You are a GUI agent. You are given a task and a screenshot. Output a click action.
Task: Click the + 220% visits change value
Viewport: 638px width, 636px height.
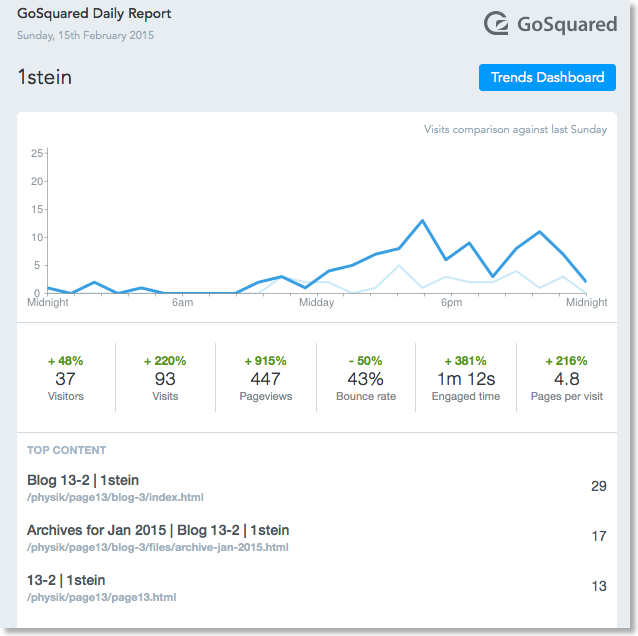165,361
